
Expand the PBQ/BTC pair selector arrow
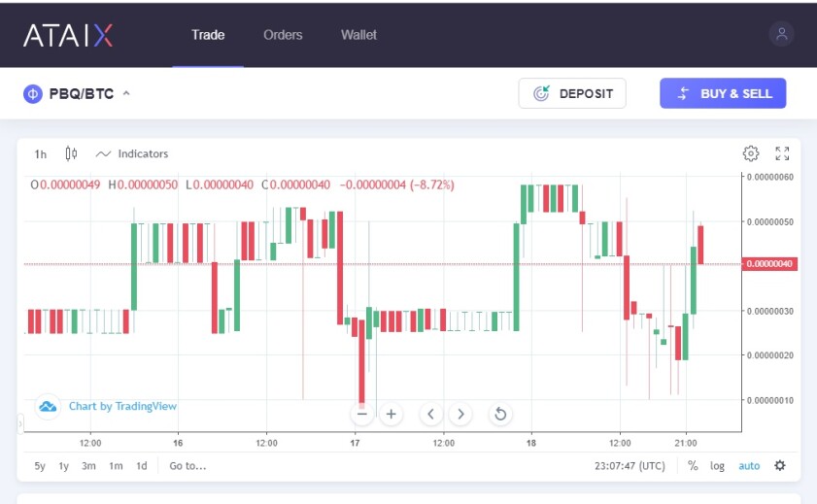click(126, 94)
